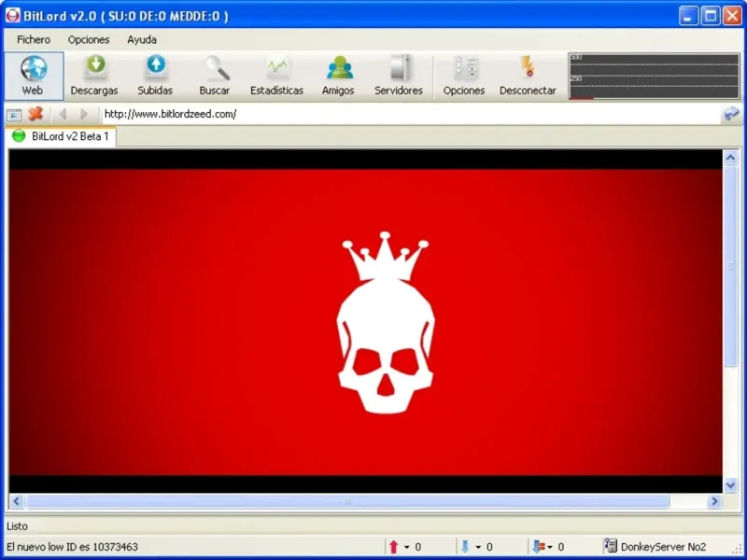Click the horizontal scrollbar thumb
Screen dimensions: 747x560
[x=347, y=501]
